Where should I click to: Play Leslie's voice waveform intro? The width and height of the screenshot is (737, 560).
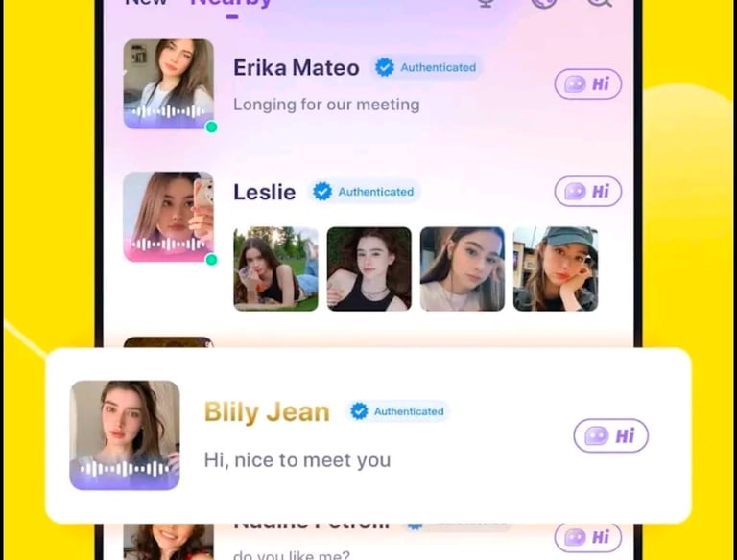[168, 245]
